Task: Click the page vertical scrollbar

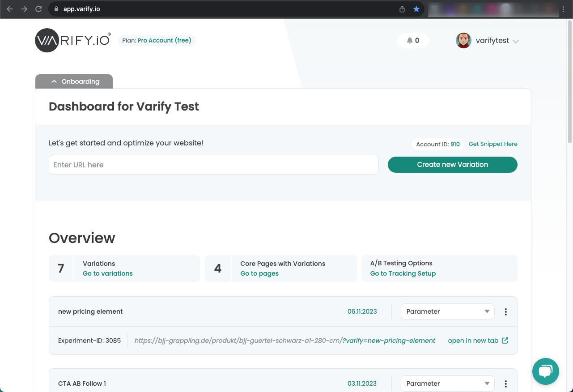Action: pyautogui.click(x=570, y=81)
